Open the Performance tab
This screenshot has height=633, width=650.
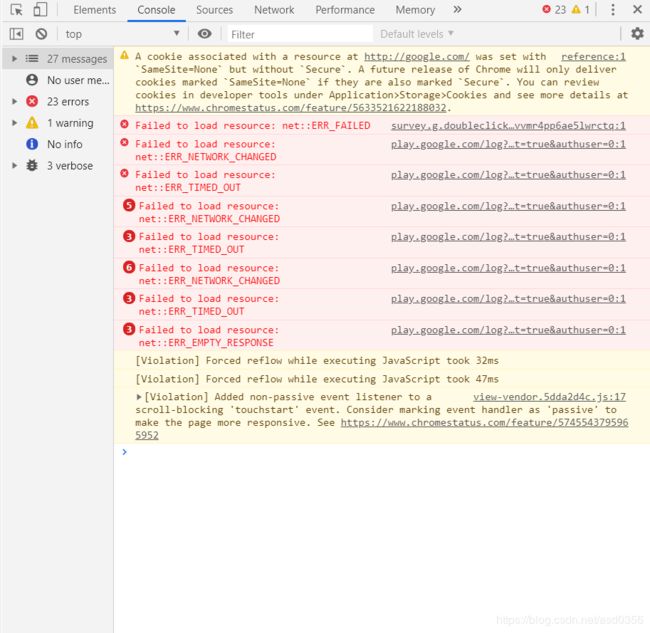[x=345, y=10]
